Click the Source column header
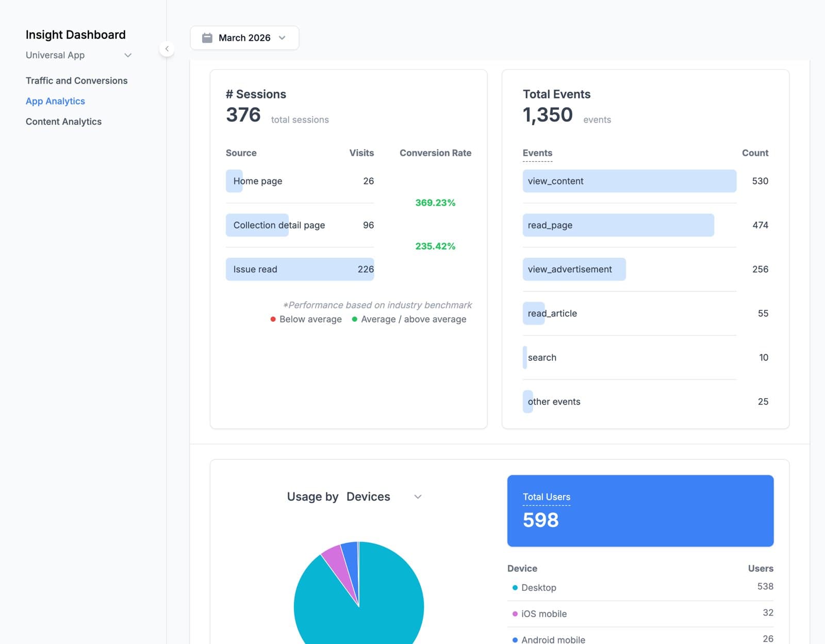Viewport: 825px width, 644px height. click(x=241, y=153)
